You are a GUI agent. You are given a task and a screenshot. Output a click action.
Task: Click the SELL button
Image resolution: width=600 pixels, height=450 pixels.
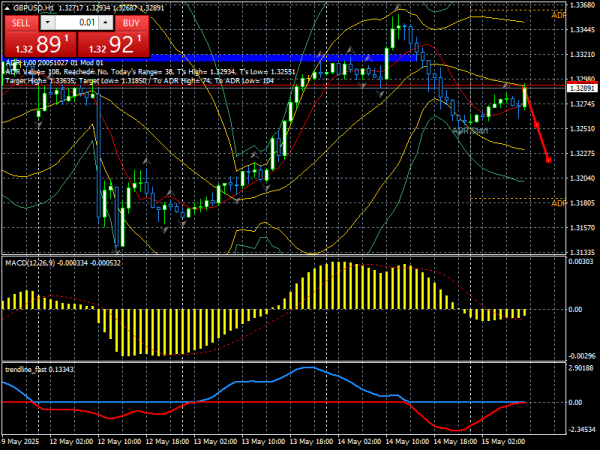point(21,23)
